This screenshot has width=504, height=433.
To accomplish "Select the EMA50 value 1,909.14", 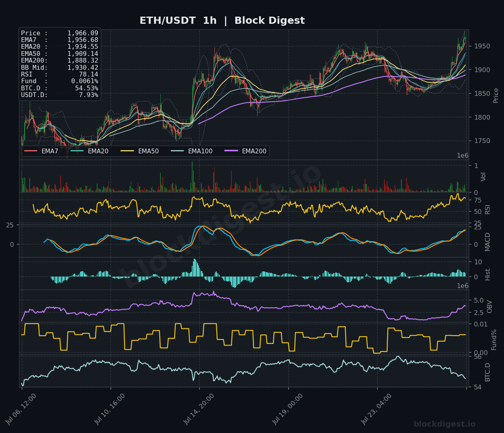I will (82, 54).
